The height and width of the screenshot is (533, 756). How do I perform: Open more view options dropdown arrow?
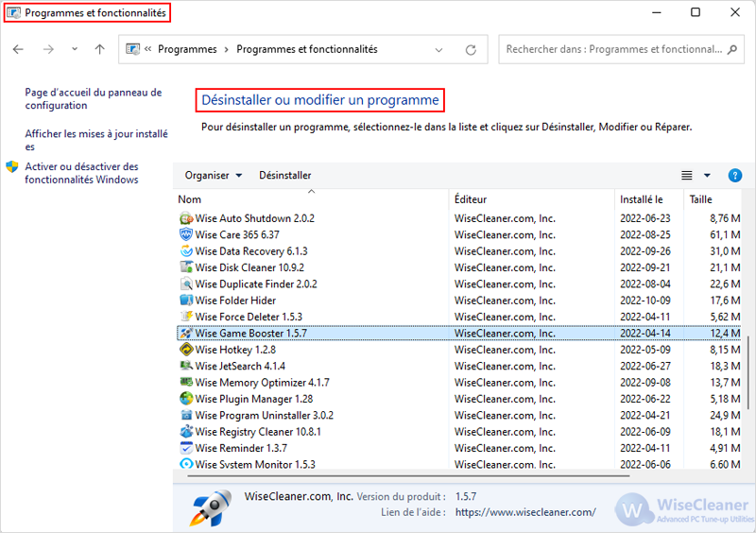point(707,176)
